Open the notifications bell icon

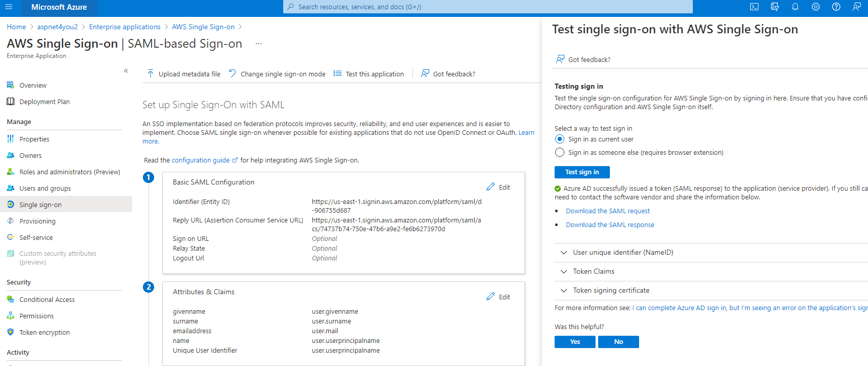[795, 7]
